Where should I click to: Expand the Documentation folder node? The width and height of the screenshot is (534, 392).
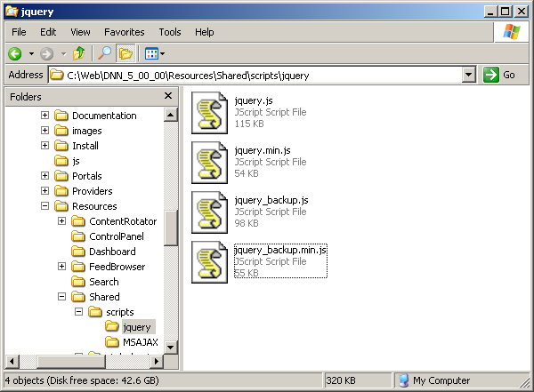pos(44,115)
